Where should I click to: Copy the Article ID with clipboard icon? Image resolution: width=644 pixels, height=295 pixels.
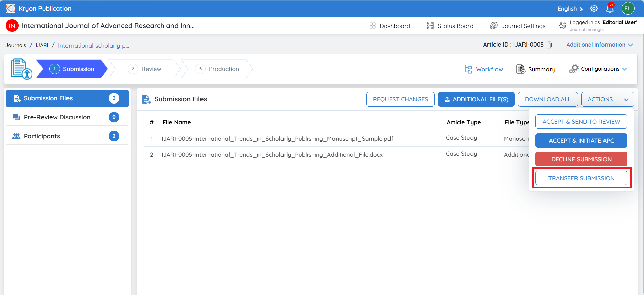pyautogui.click(x=549, y=45)
